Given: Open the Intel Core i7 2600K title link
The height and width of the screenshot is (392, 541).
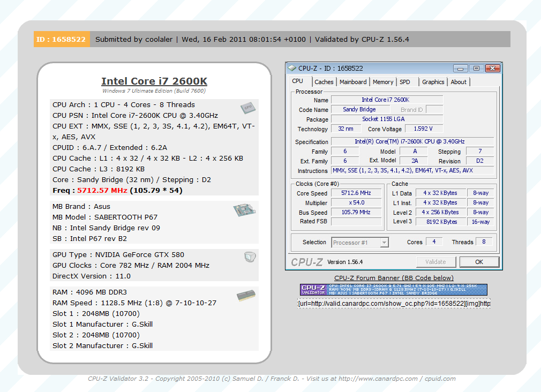Looking at the screenshot, I should tap(154, 81).
